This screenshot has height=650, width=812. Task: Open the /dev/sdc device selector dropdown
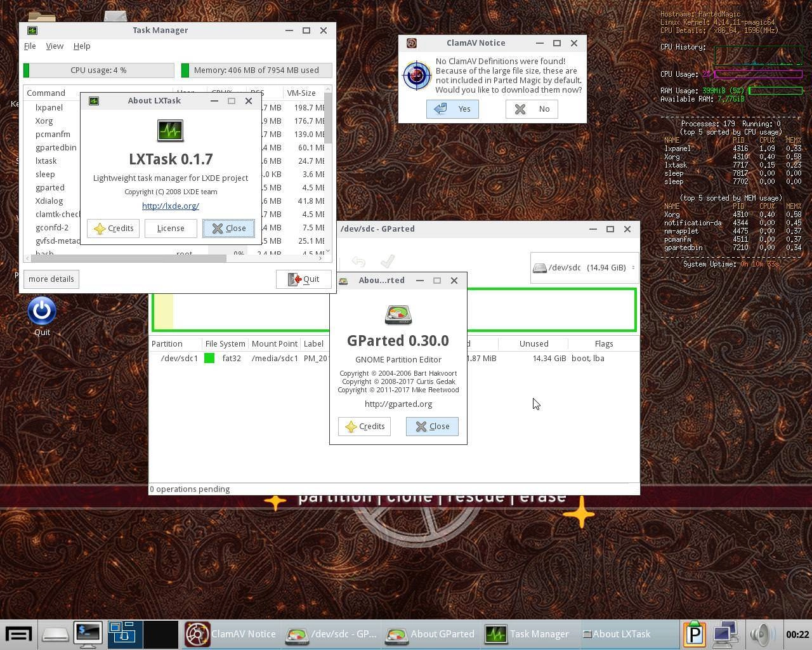click(584, 268)
